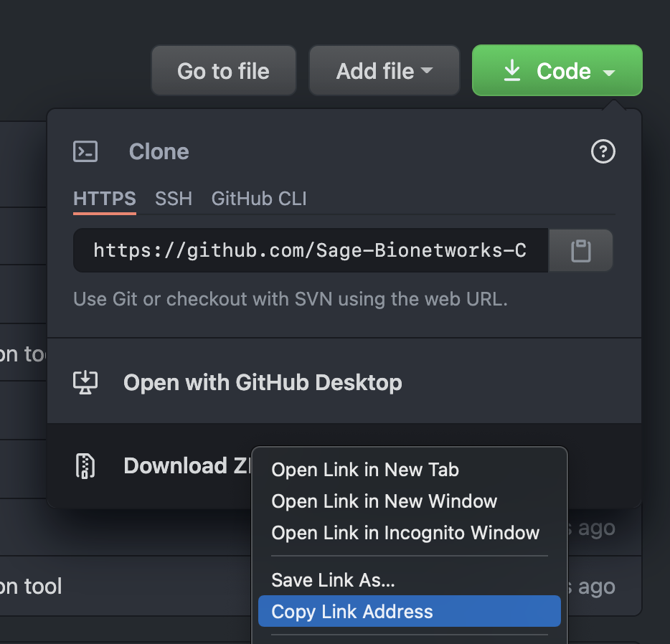670x644 pixels.
Task: Select the HTTPS clone tab
Action: coord(105,199)
